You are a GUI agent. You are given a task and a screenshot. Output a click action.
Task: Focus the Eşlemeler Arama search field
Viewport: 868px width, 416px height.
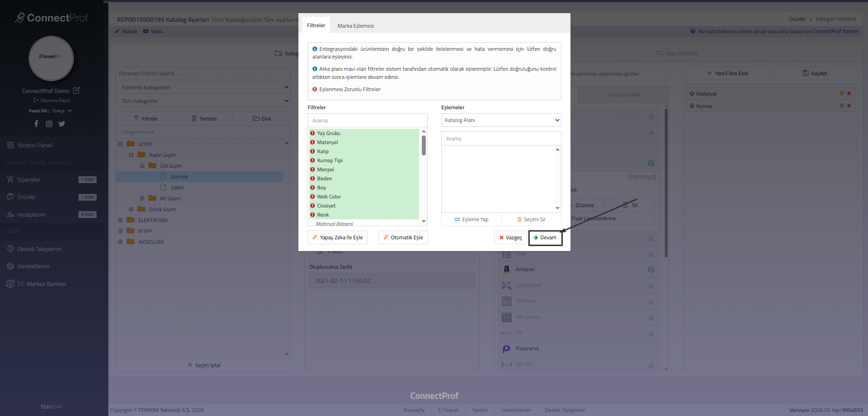501,139
